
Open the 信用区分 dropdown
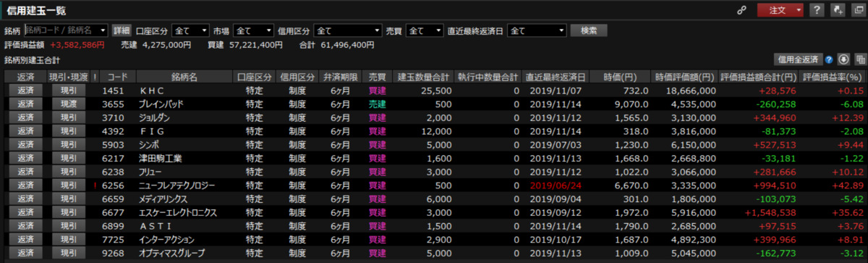pyautogui.click(x=347, y=30)
